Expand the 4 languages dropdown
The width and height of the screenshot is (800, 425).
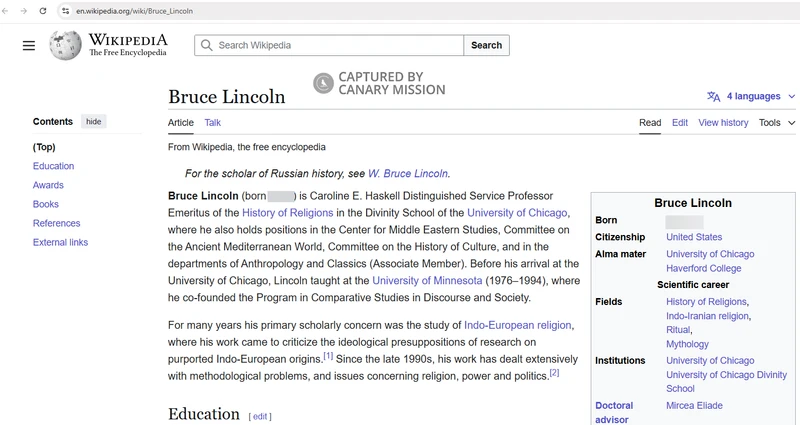751,96
